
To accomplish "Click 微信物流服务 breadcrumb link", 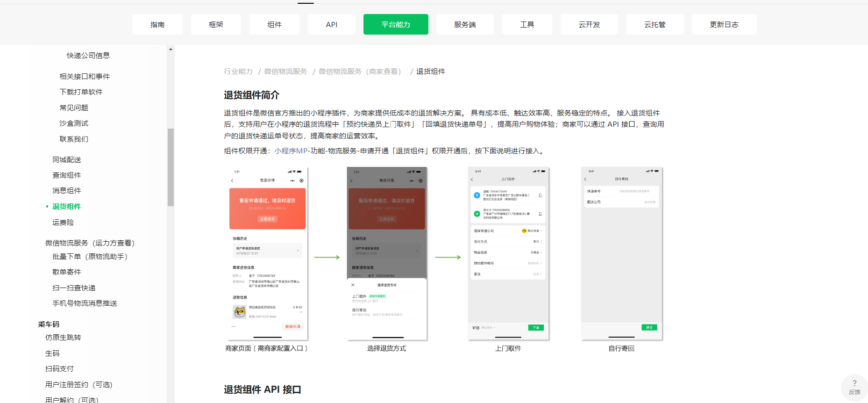I will [285, 71].
